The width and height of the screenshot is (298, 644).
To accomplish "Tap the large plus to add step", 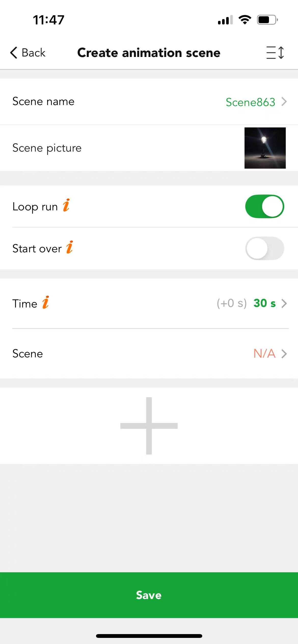I will [149, 426].
